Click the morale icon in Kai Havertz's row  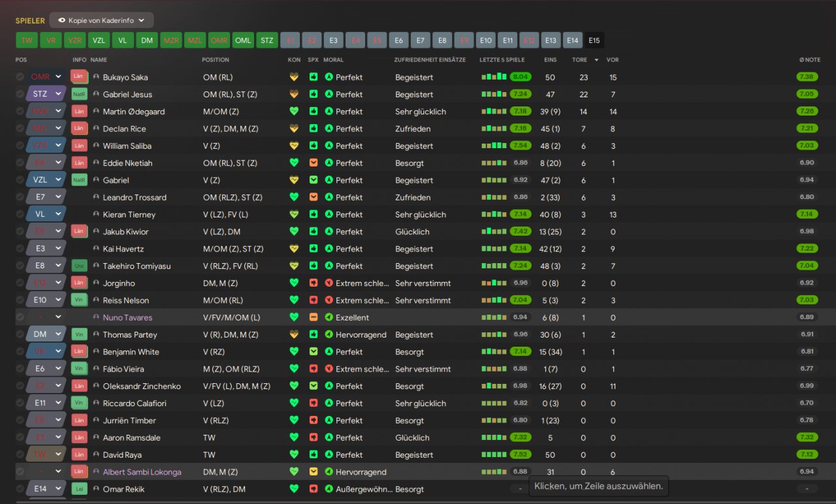[329, 249]
